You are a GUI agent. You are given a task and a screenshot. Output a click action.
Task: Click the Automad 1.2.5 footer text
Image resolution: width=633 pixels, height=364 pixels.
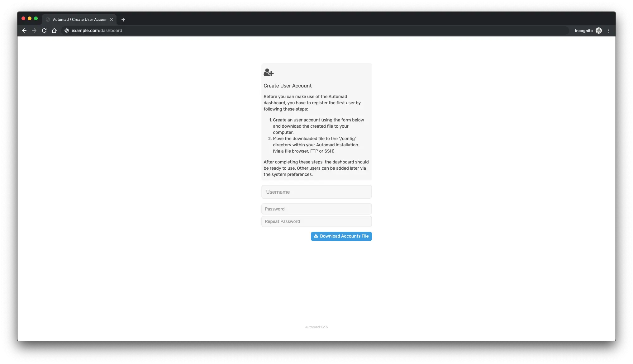(316, 327)
